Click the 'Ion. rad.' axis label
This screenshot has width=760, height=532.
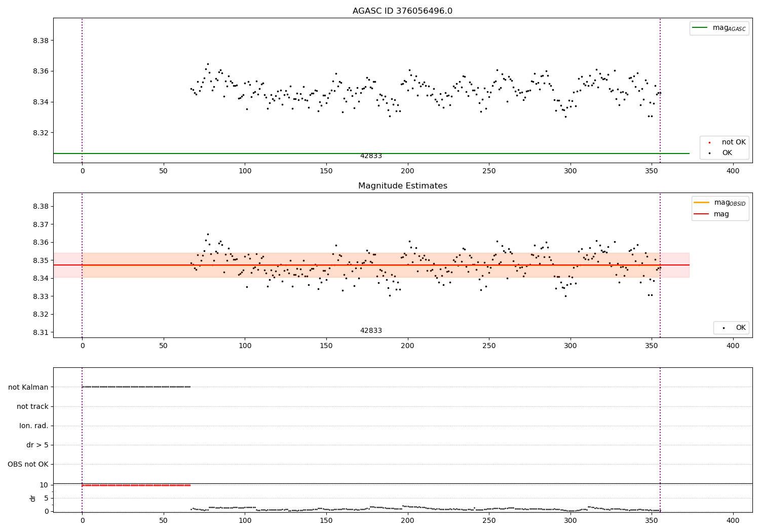pos(34,426)
